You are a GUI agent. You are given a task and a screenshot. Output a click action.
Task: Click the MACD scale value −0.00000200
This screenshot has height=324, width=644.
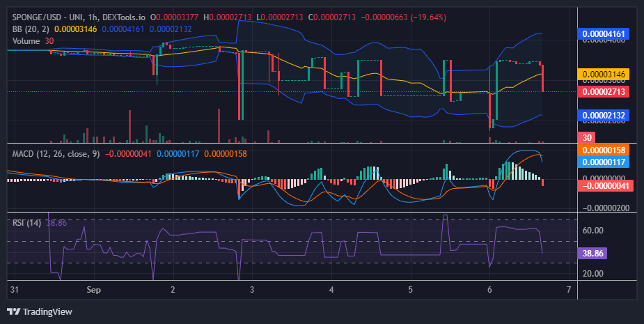coord(606,208)
